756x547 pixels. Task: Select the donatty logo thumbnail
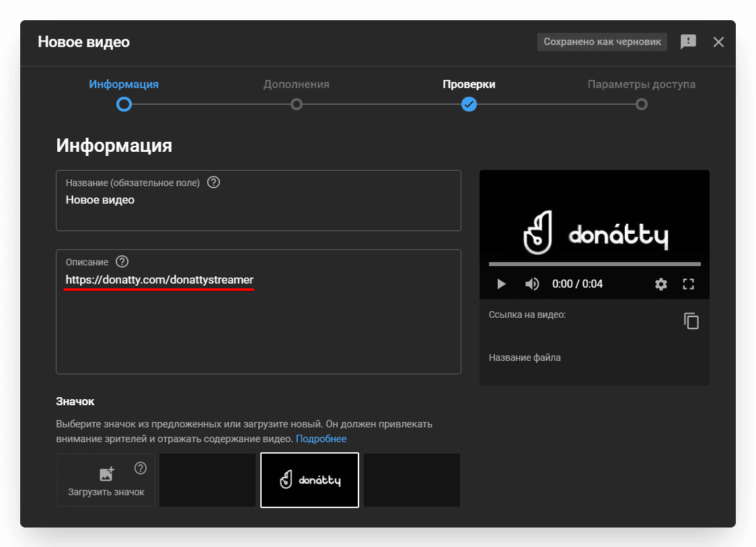(x=309, y=480)
